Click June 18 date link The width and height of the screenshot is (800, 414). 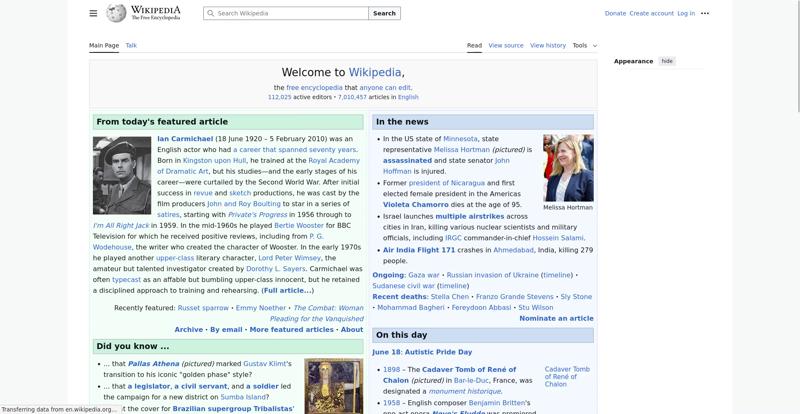(387, 352)
